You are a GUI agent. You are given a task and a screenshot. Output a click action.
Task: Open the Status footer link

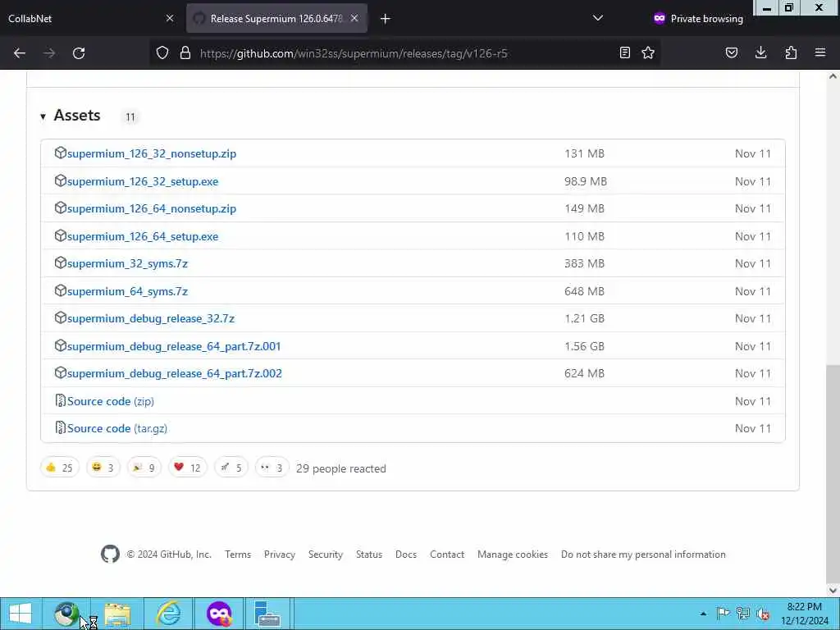pos(369,555)
